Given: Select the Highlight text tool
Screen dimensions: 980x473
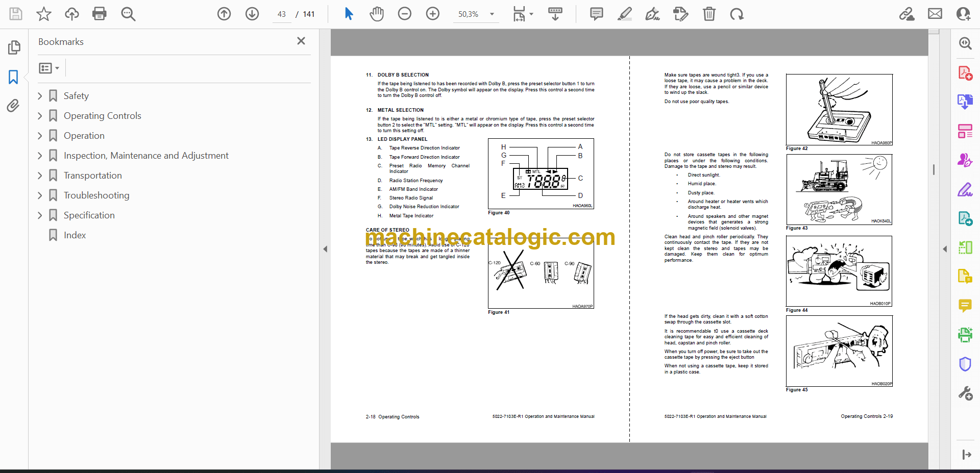Looking at the screenshot, I should coord(624,14).
